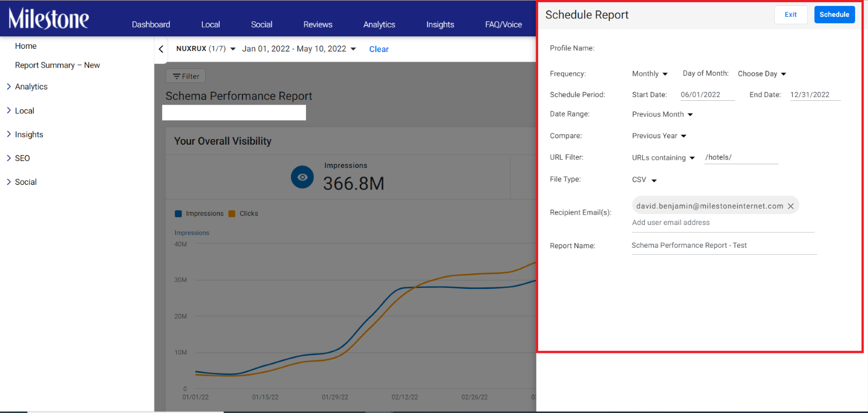
Task: Toggle Clicks legend orange square
Action: click(232, 214)
